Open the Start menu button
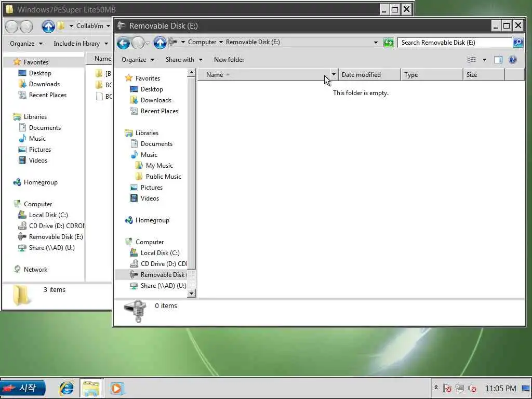 pyautogui.click(x=23, y=388)
